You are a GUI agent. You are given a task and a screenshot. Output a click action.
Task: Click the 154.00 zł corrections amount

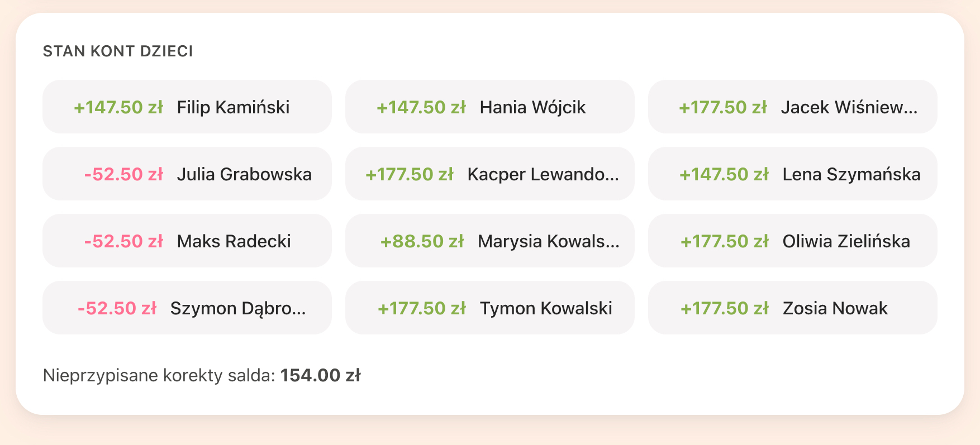tap(321, 375)
